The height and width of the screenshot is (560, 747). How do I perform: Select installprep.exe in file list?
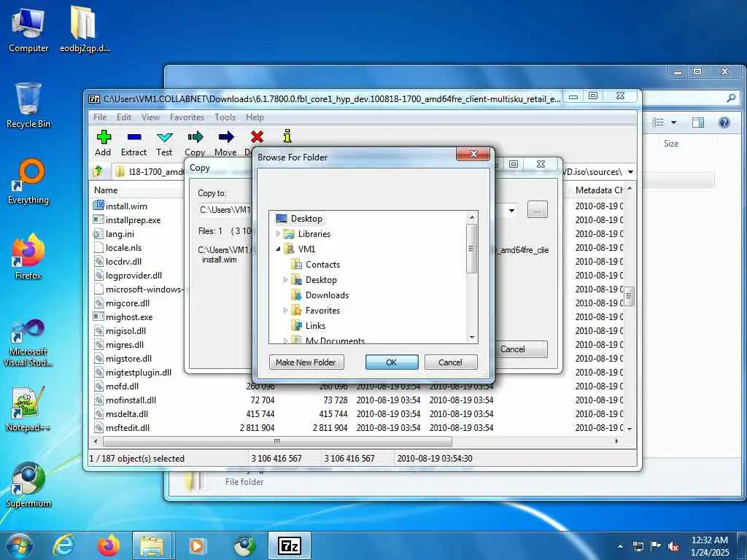133,220
